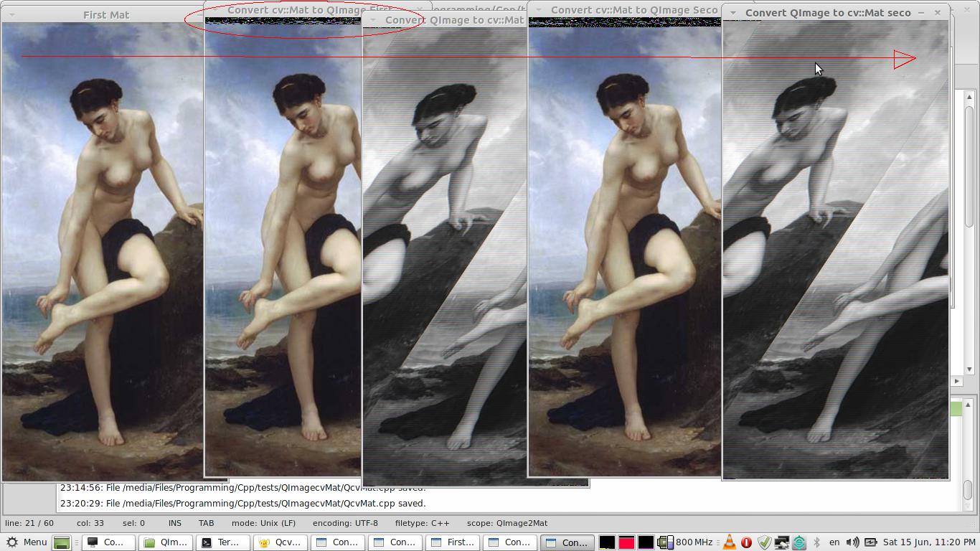
Task: Open the network connections tray icon
Action: tap(782, 542)
